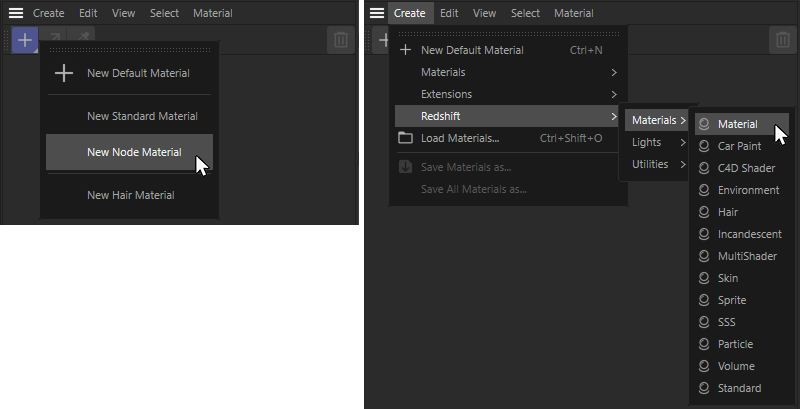Click the blue plus new material button
800x409 pixels.
tap(24, 40)
